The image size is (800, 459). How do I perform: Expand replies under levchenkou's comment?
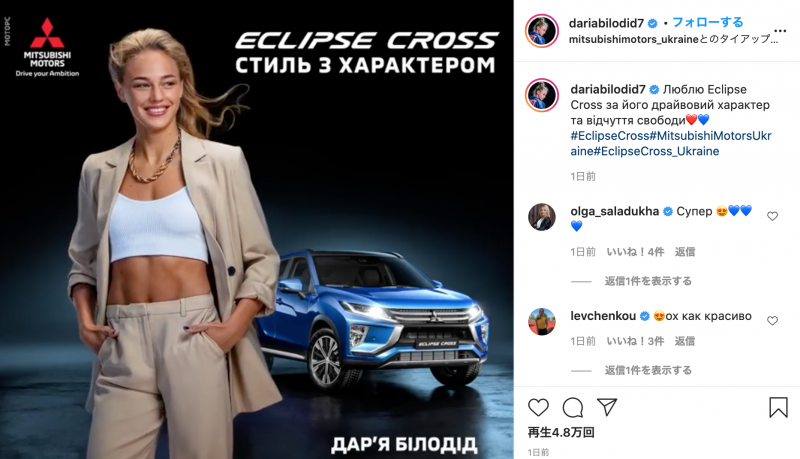[x=648, y=370]
